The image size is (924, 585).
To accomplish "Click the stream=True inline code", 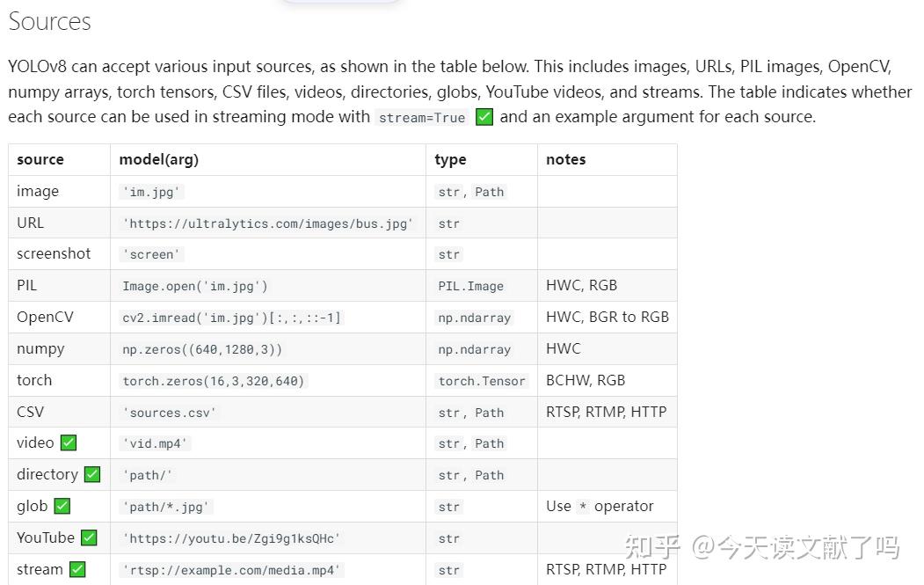I will click(421, 118).
